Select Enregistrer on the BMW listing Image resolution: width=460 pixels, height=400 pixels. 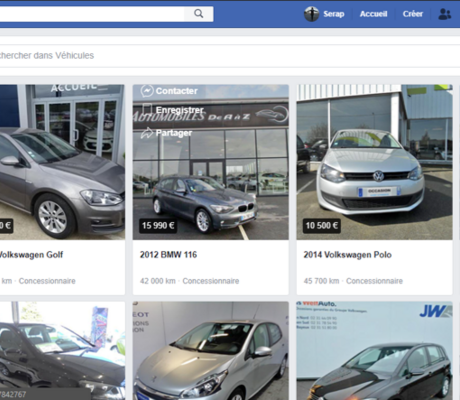click(x=179, y=110)
